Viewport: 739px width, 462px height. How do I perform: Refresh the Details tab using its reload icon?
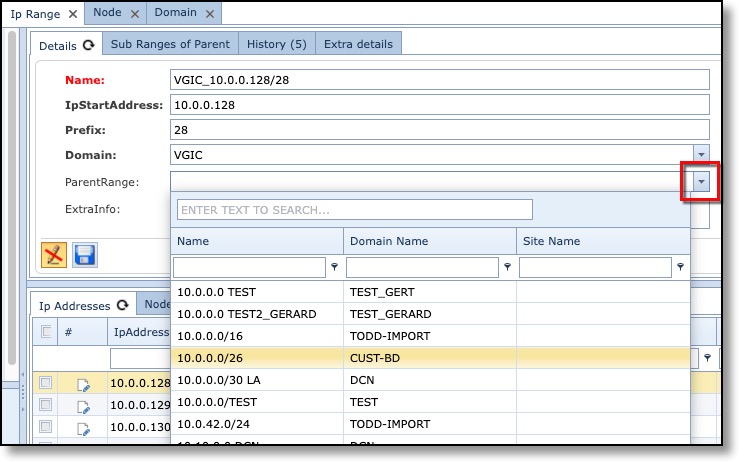89,45
